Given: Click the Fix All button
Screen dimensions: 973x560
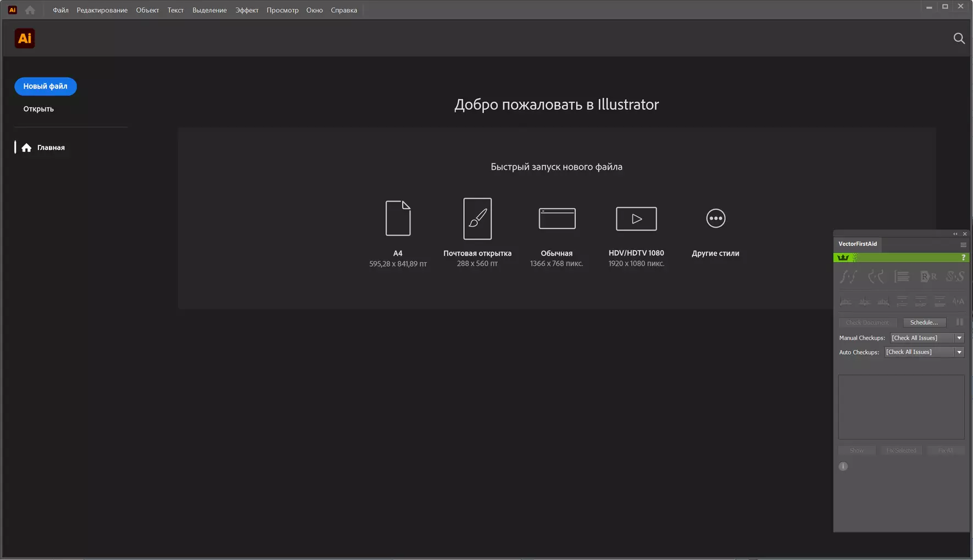Looking at the screenshot, I should (x=946, y=450).
